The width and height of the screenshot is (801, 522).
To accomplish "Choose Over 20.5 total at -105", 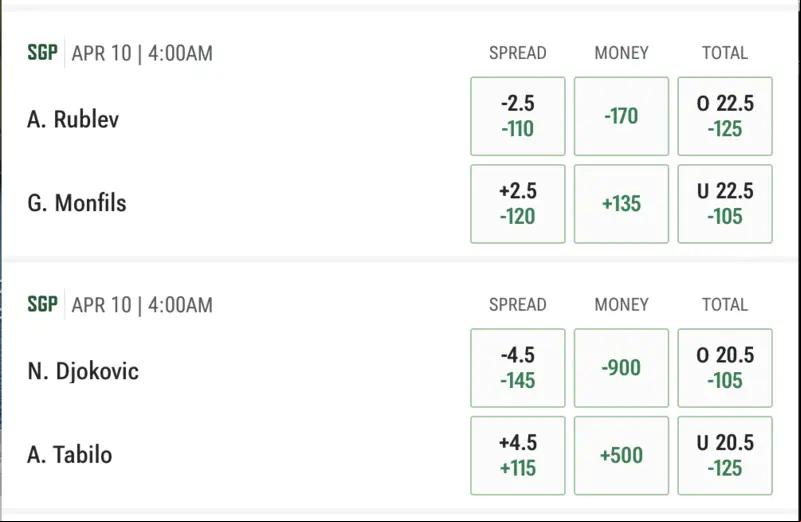I will pyautogui.click(x=725, y=368).
